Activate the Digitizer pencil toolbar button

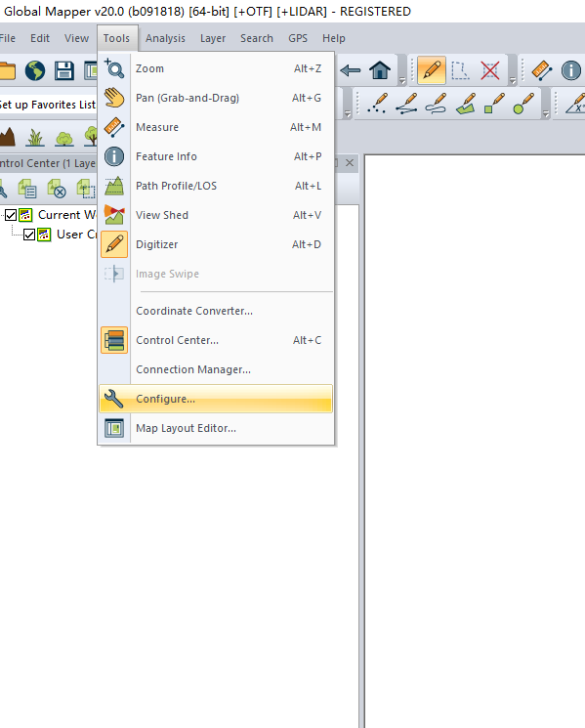pos(432,70)
